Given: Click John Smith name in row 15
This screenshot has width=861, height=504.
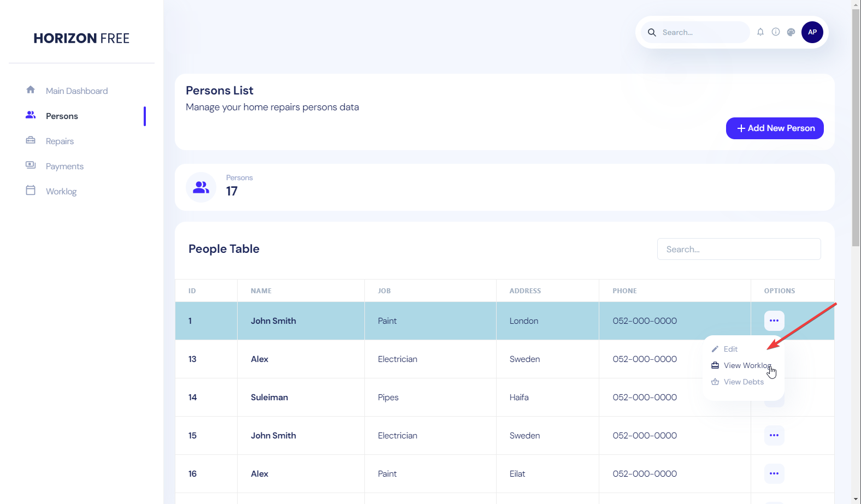Looking at the screenshot, I should tap(273, 436).
